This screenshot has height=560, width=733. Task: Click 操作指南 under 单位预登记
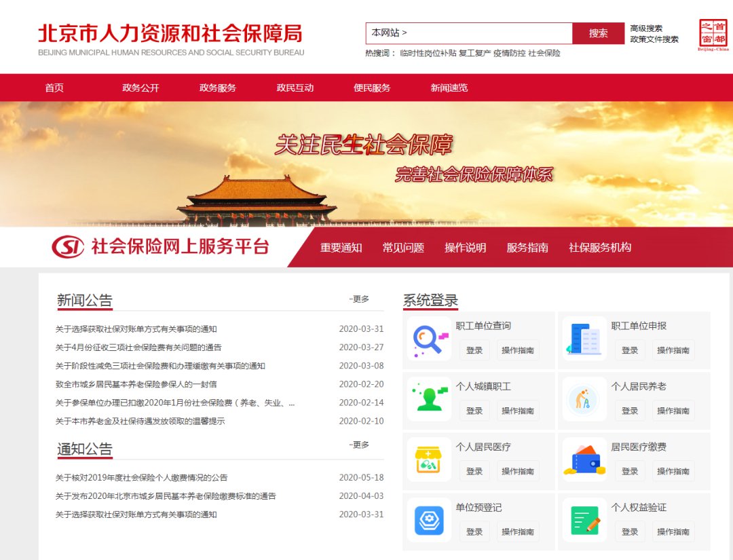point(517,531)
